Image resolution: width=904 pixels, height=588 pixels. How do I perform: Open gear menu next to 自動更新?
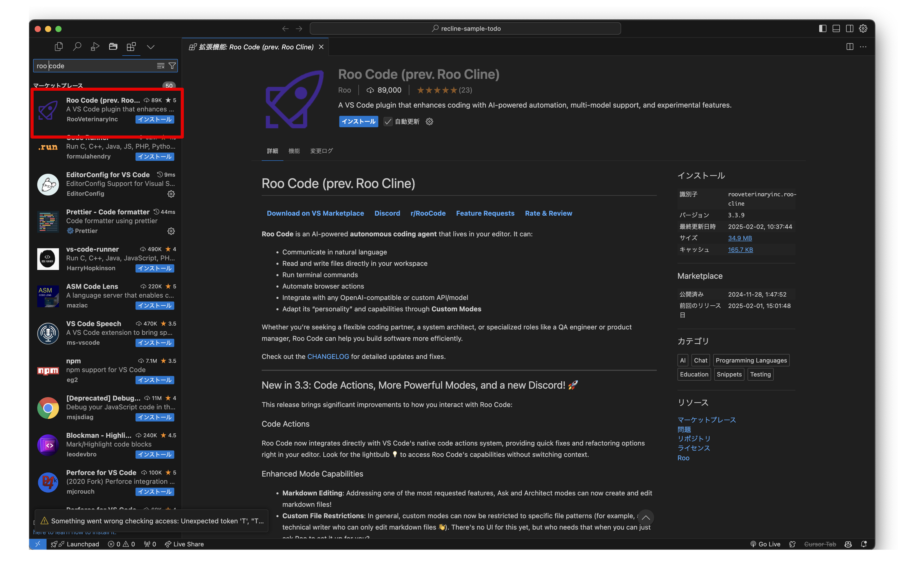click(429, 122)
